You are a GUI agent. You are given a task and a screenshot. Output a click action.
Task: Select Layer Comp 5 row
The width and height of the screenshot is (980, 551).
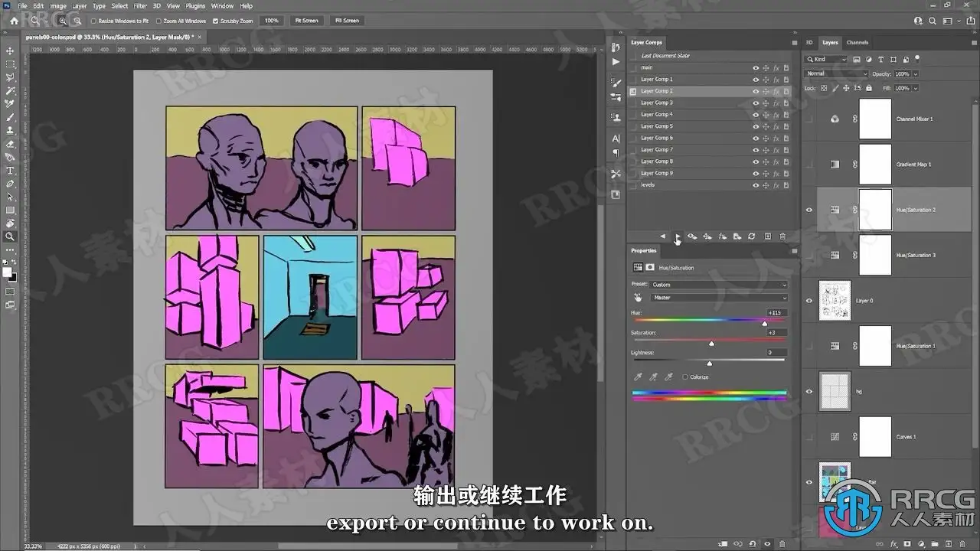click(710, 126)
